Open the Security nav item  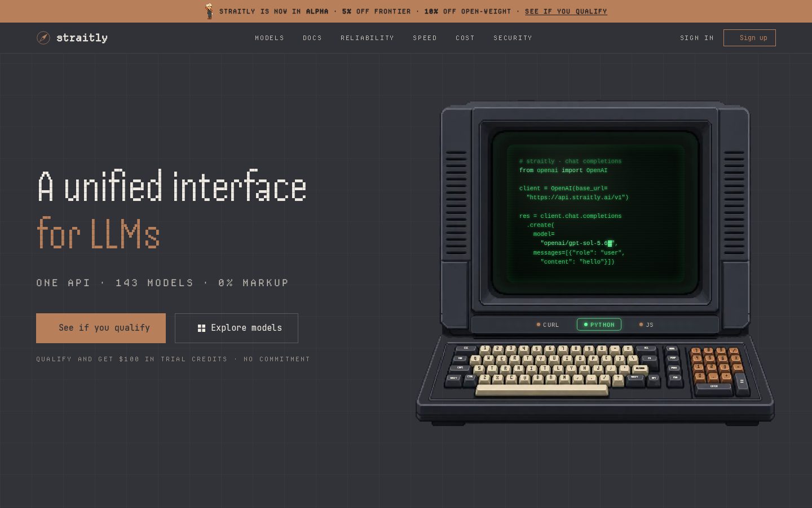coord(513,38)
